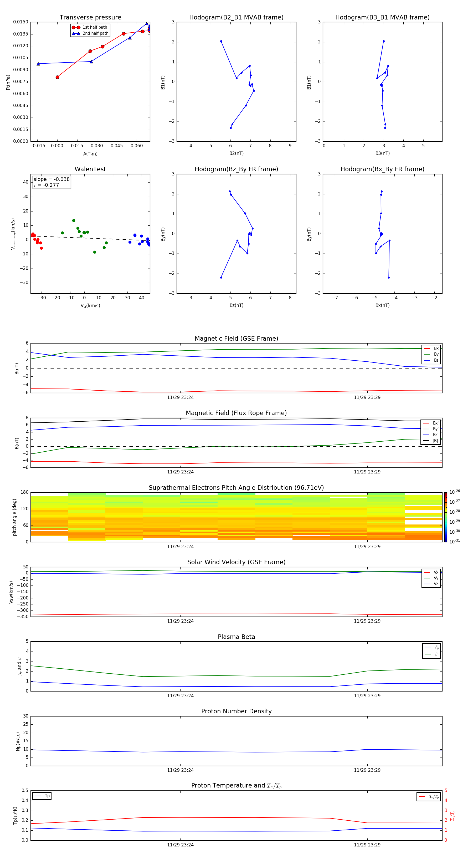The image size is (473, 868).
Task: Click the "1st half path" legend entry
Action: pos(90,27)
